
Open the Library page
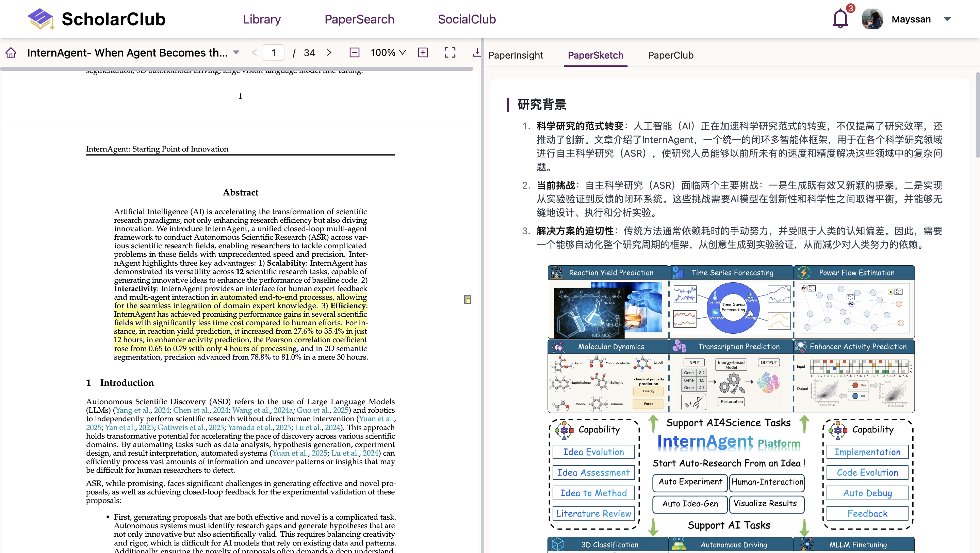click(x=262, y=19)
